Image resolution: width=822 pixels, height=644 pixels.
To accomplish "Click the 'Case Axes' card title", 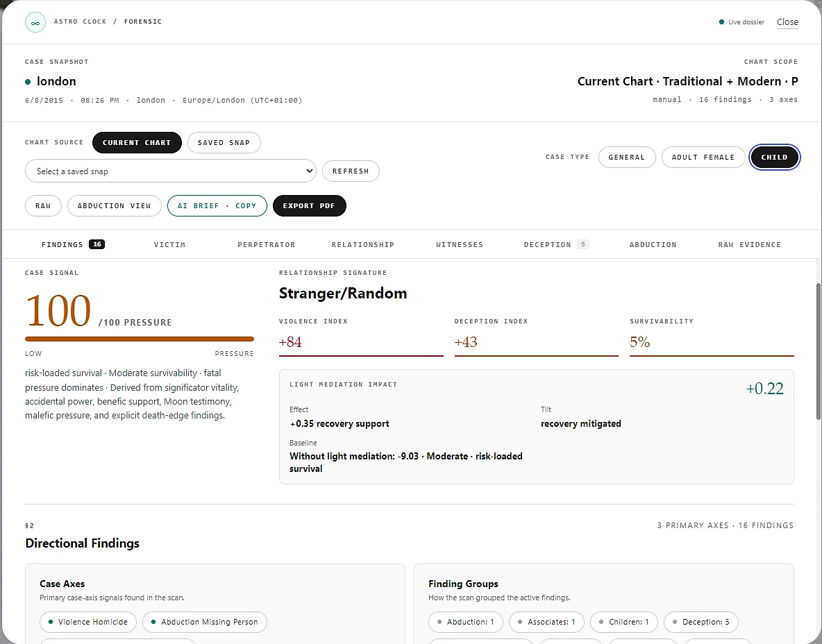I will [62, 584].
